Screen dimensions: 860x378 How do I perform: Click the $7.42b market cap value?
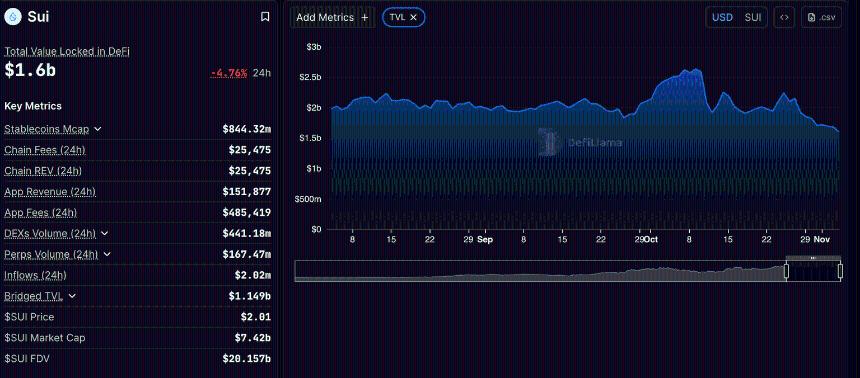253,337
